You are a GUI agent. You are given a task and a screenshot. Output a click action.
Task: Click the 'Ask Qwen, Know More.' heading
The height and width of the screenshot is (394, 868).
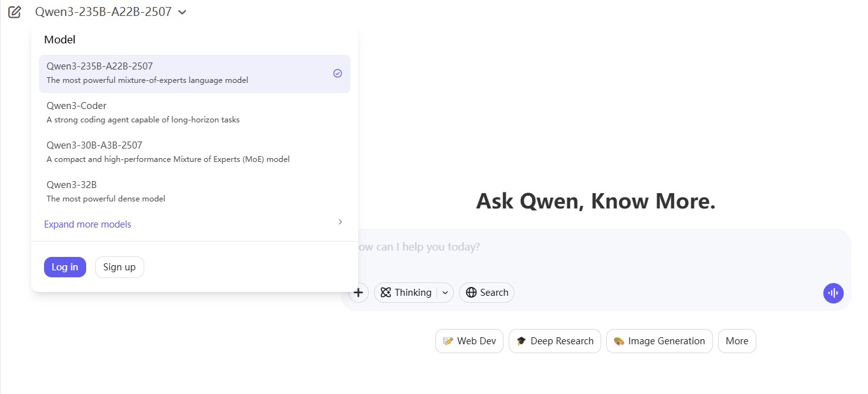pos(596,201)
